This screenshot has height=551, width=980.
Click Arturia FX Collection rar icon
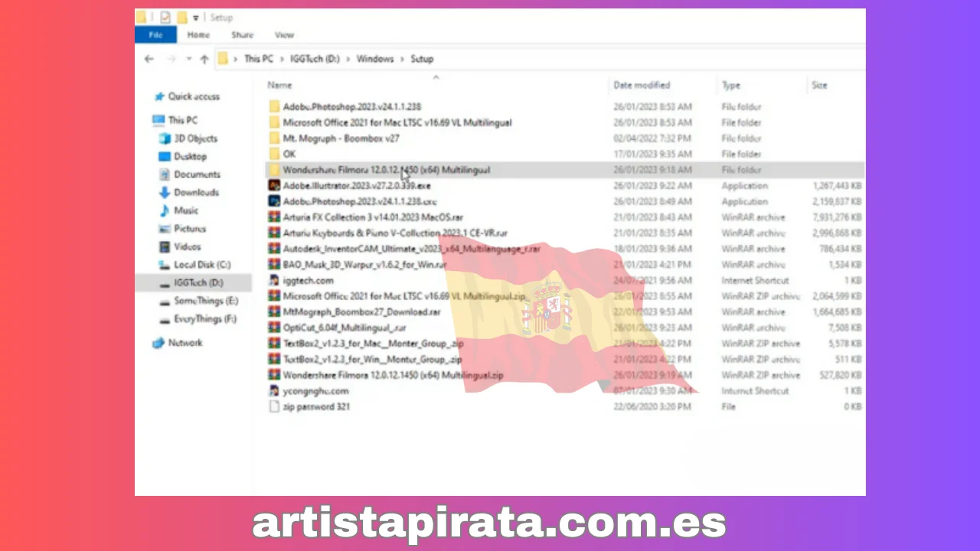[274, 217]
